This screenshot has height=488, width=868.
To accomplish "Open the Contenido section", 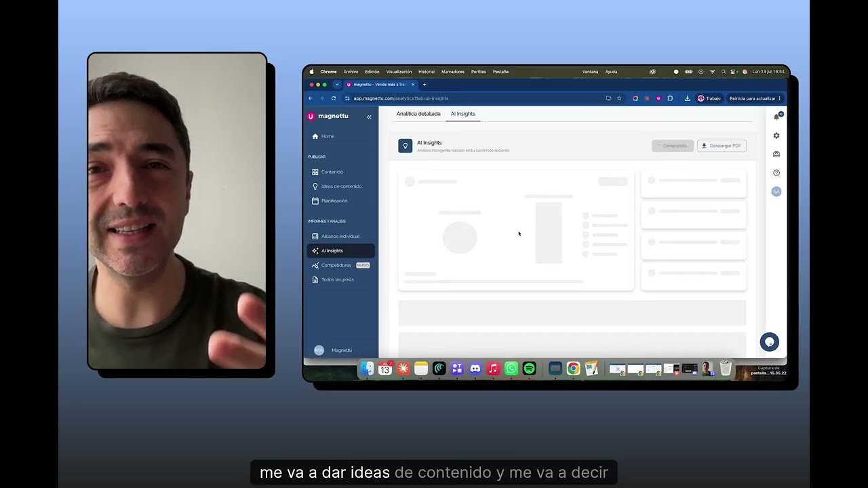I will click(328, 172).
